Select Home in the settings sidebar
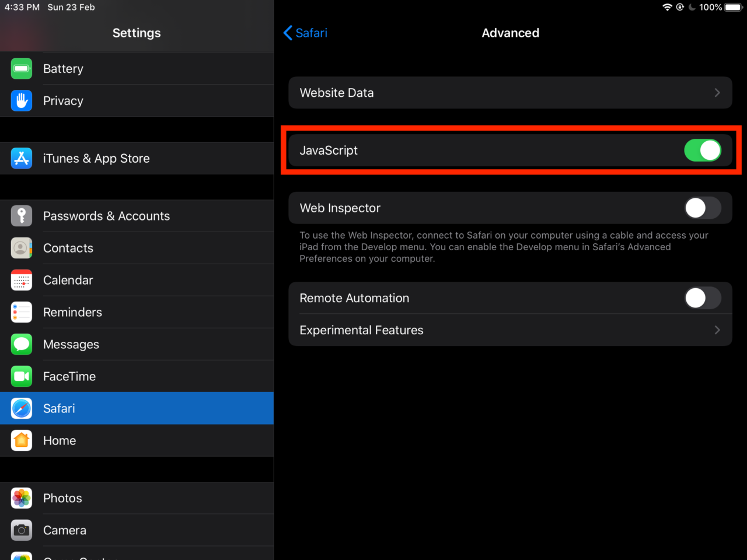This screenshot has height=560, width=747. click(x=60, y=441)
